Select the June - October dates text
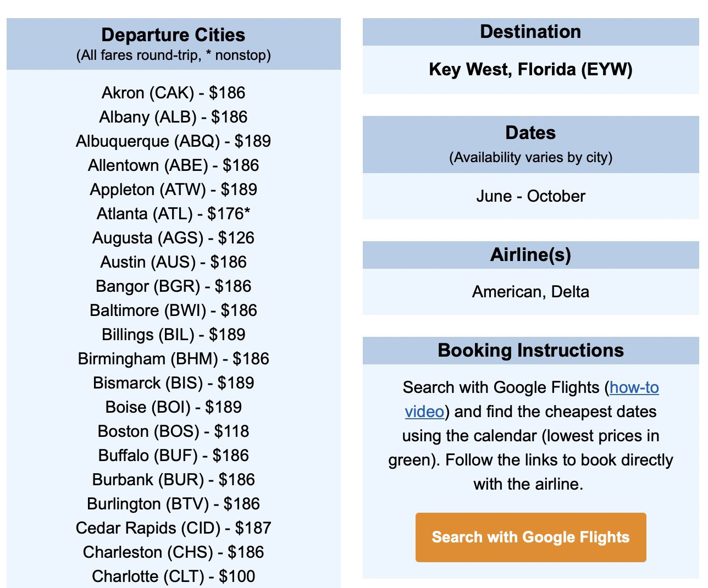708x588 pixels. 530,196
